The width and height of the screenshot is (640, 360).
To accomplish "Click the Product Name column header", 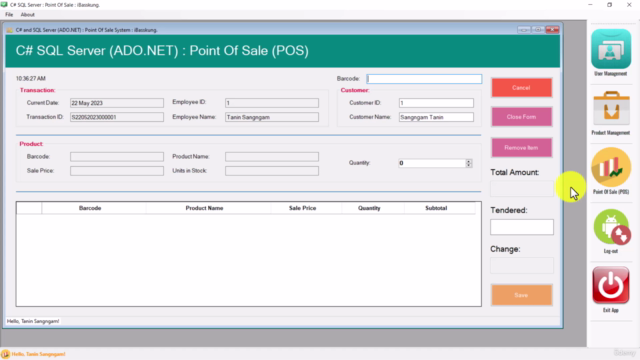I will pos(208,208).
